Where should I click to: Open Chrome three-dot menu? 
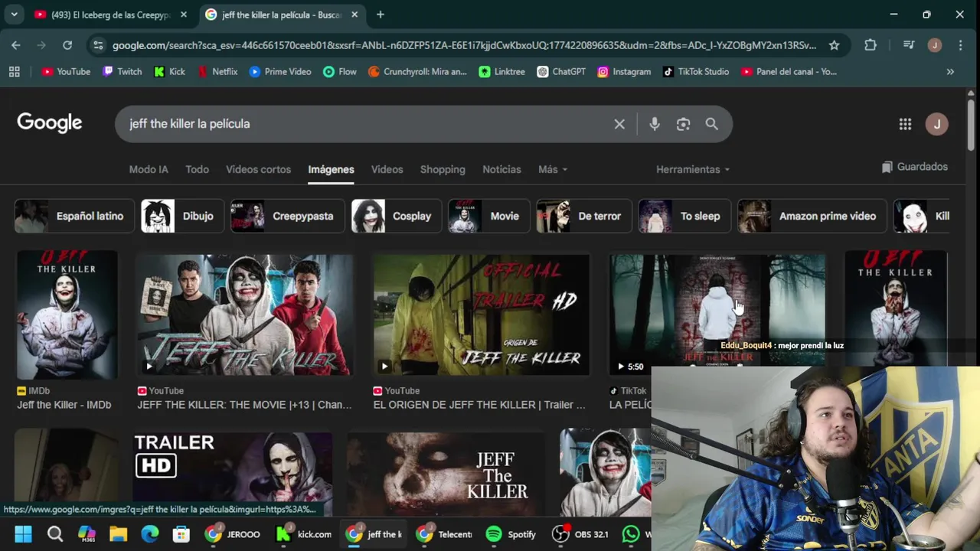pos(960,45)
